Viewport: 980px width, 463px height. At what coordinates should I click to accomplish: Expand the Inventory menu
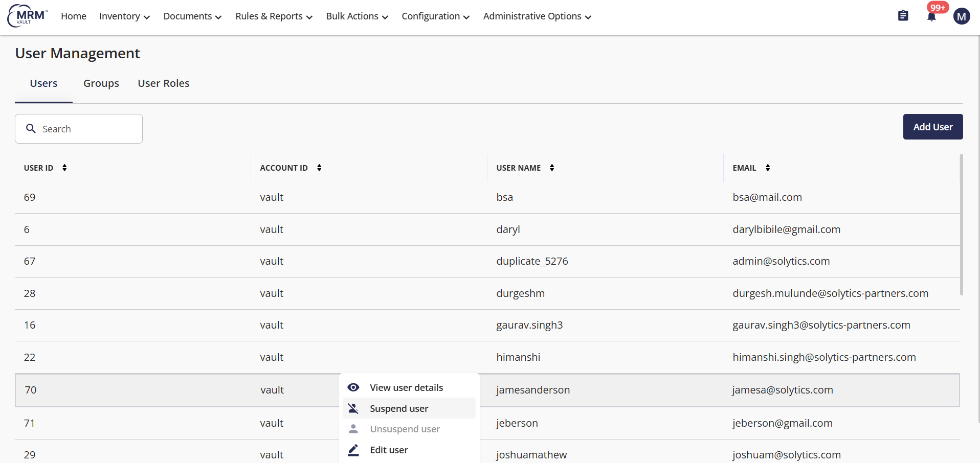pos(124,16)
